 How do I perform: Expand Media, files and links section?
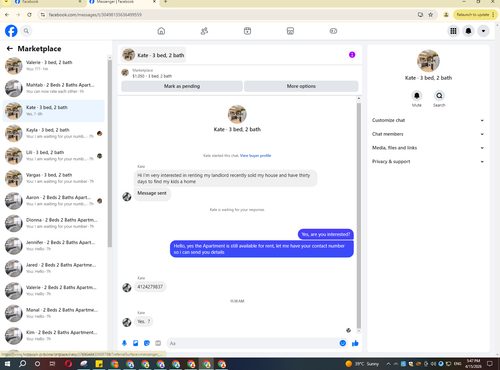coord(428,148)
